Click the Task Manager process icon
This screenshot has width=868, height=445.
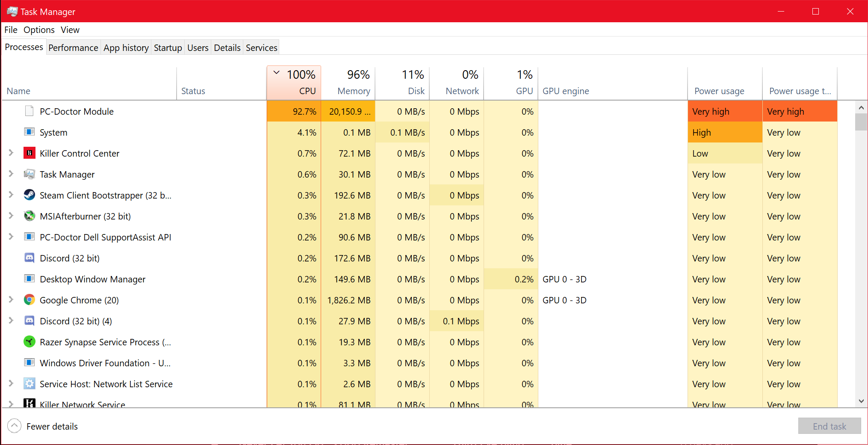point(29,174)
